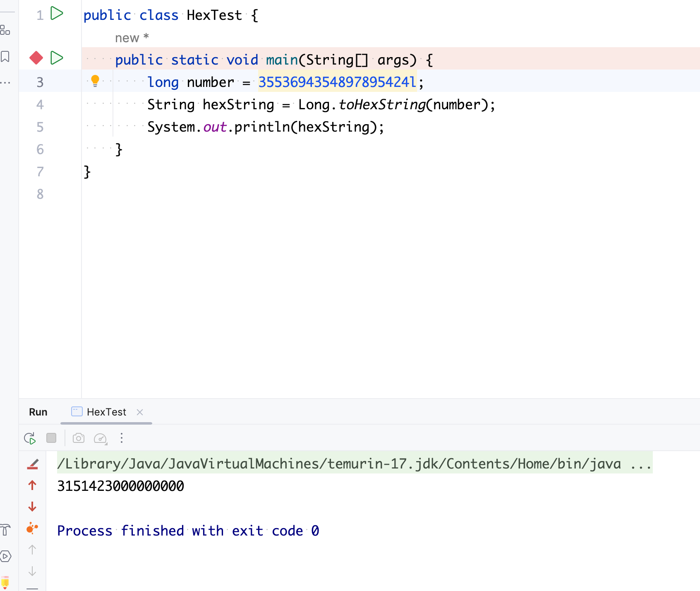This screenshot has height=591, width=700.
Task: Close the HexTest run tab
Action: [140, 412]
